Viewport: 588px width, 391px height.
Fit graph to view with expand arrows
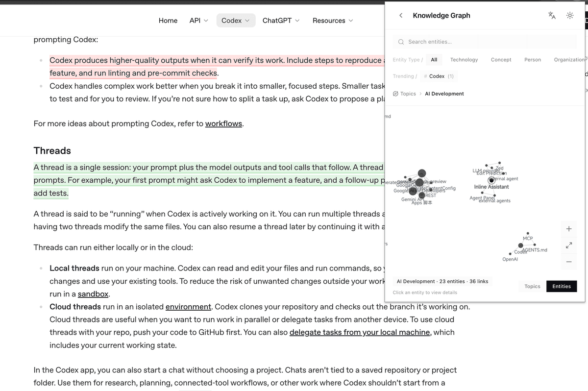click(x=569, y=245)
